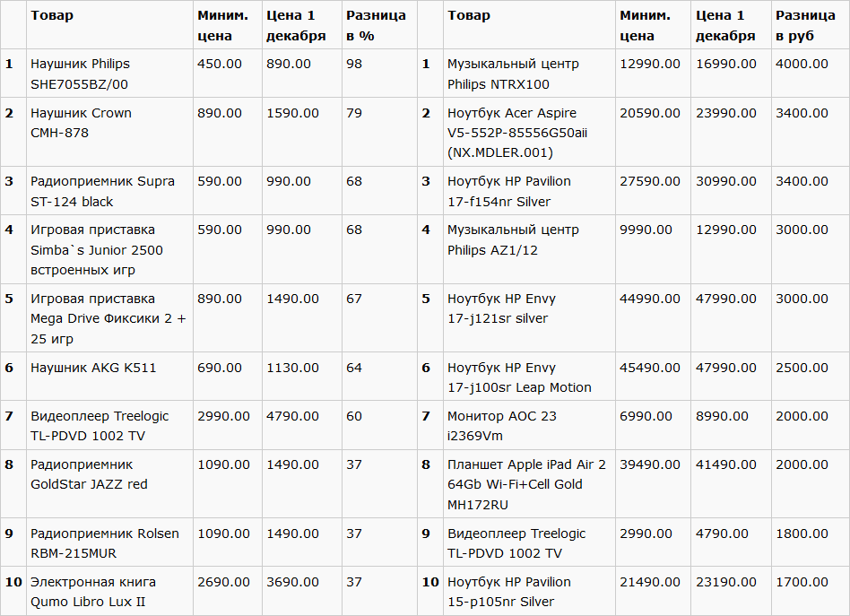The height and width of the screenshot is (616, 850).
Task: Click the 'Разница в руб' column header
Action: coord(810,25)
